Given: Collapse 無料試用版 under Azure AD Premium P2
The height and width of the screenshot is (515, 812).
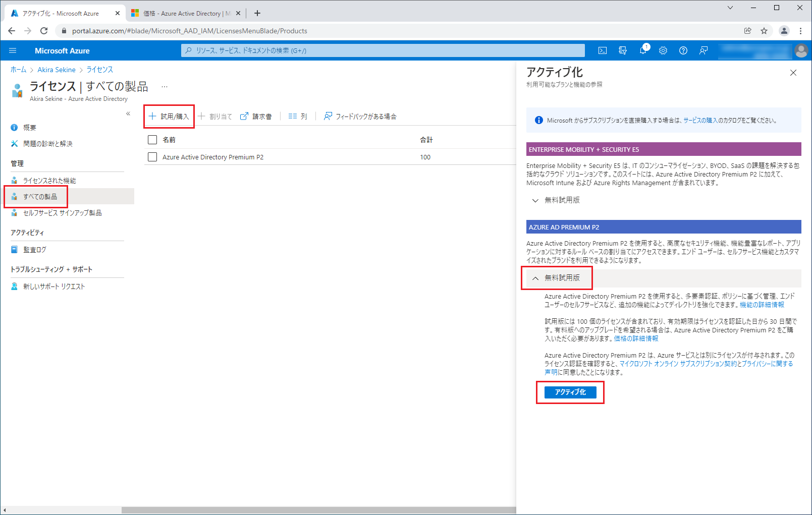Looking at the screenshot, I should (557, 278).
